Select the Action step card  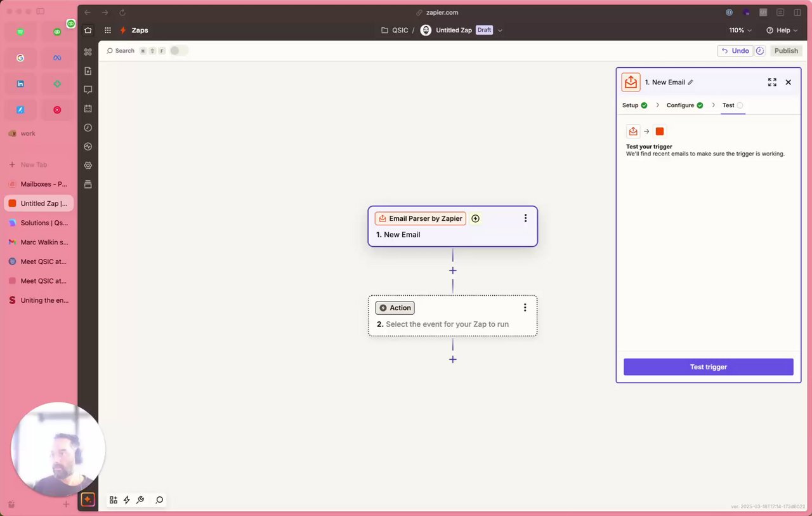(452, 315)
